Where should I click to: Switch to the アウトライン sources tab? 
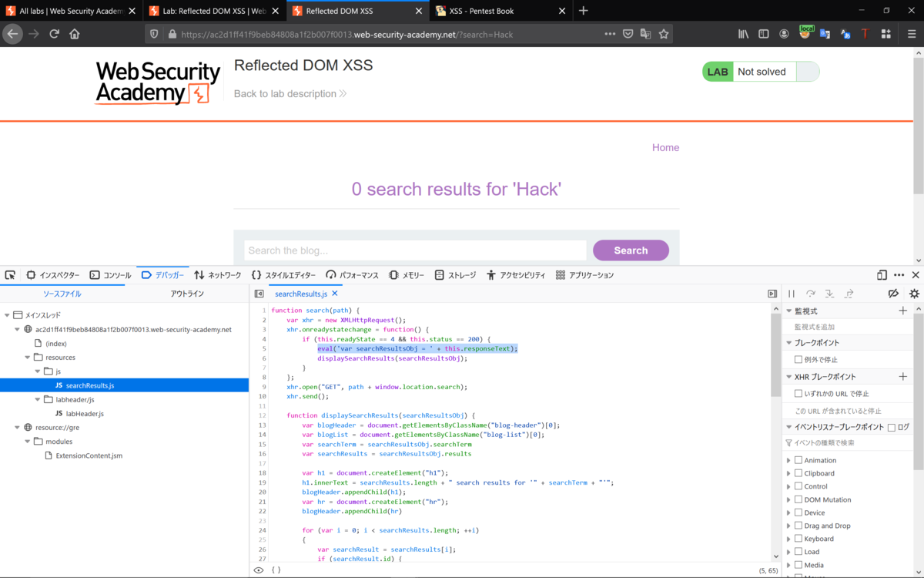pyautogui.click(x=187, y=294)
